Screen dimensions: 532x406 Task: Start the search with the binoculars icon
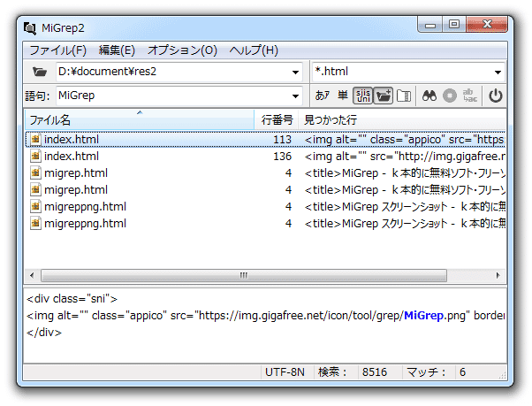(x=429, y=96)
